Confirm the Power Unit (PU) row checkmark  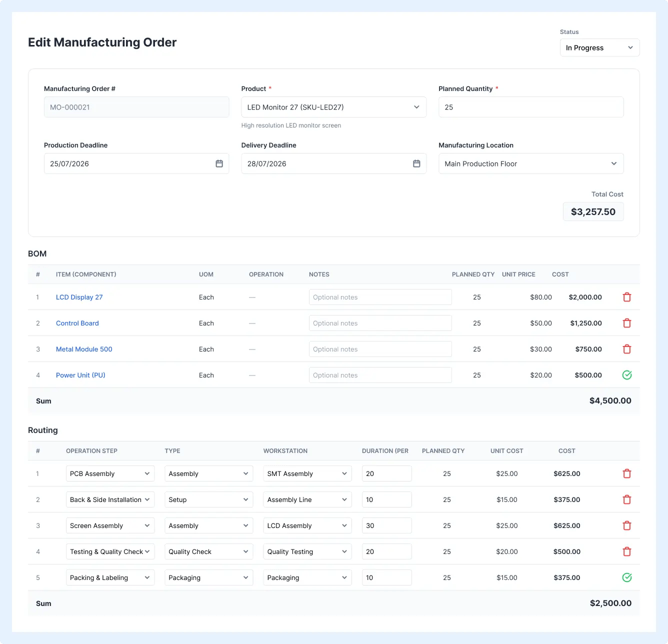coord(626,375)
